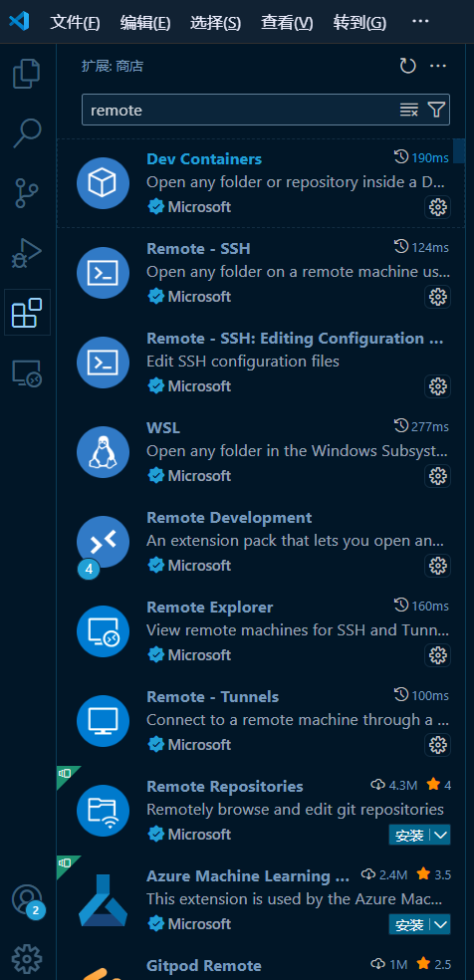Select the Remote Development extension pack entry
The height and width of the screenshot is (980, 474).
pos(261,541)
